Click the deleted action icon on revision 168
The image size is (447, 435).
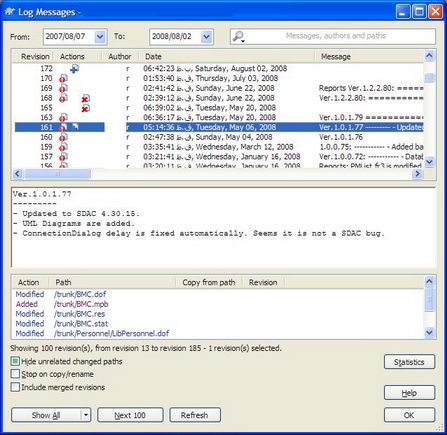pos(86,99)
